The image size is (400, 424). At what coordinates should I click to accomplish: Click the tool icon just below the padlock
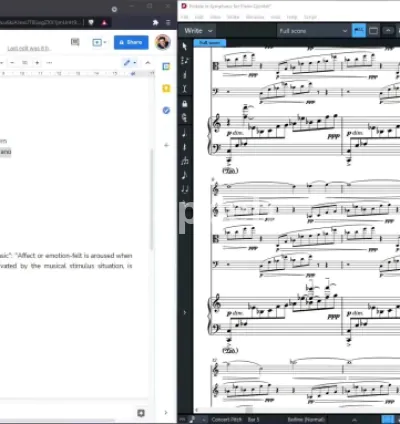coord(185,118)
